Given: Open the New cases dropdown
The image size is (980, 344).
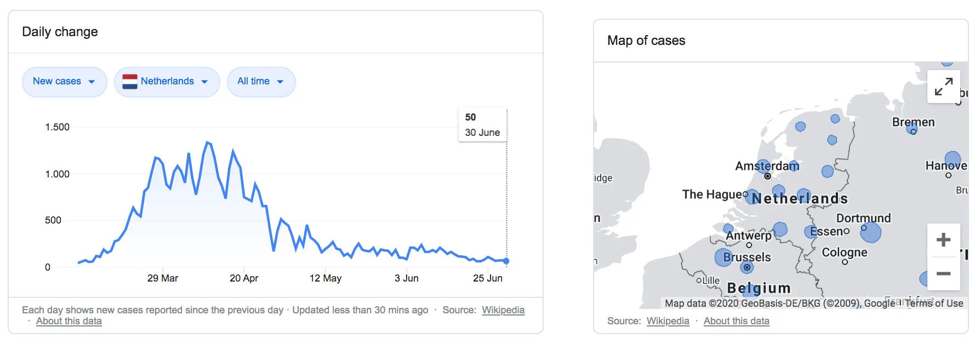Looking at the screenshot, I should [x=64, y=82].
